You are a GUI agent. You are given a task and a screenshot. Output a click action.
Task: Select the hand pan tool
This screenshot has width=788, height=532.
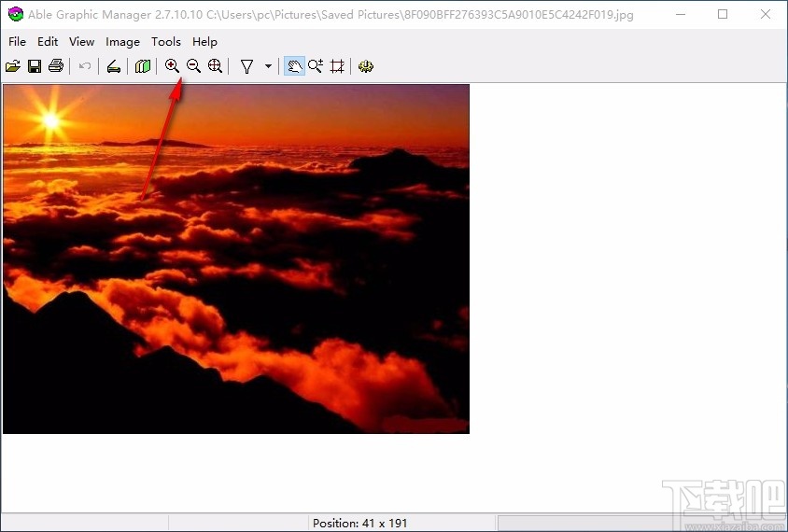tap(294, 66)
